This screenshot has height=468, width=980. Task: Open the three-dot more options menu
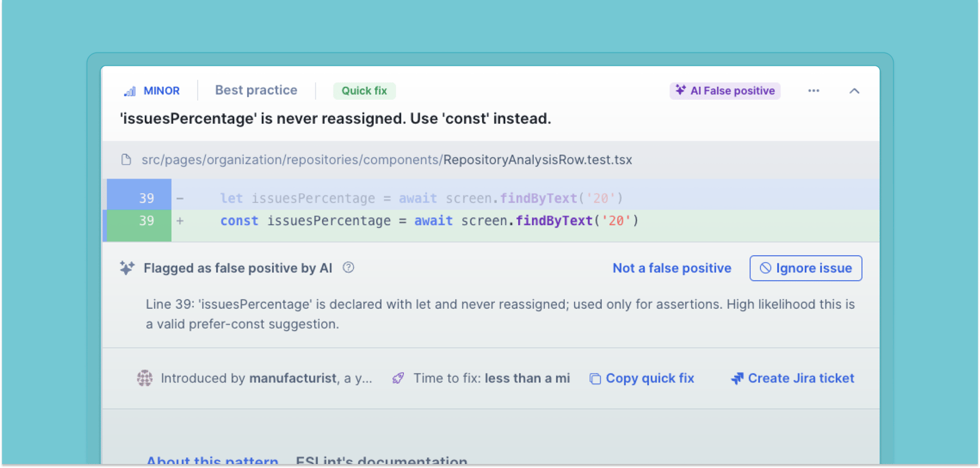[813, 91]
